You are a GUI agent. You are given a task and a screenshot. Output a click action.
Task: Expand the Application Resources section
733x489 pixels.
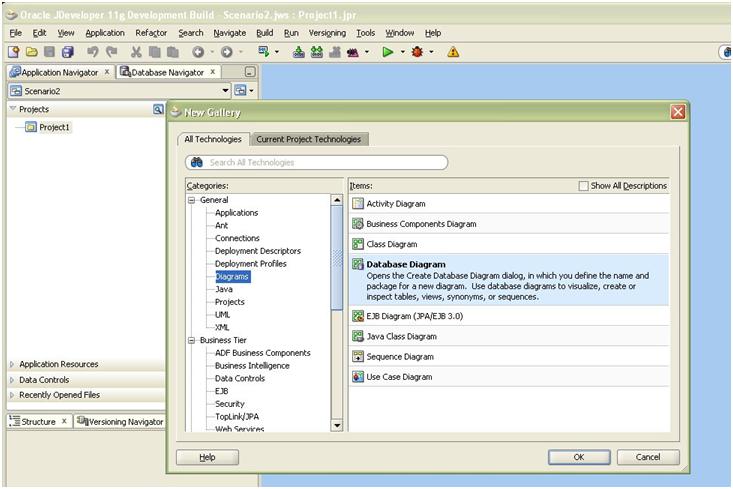tap(12, 364)
